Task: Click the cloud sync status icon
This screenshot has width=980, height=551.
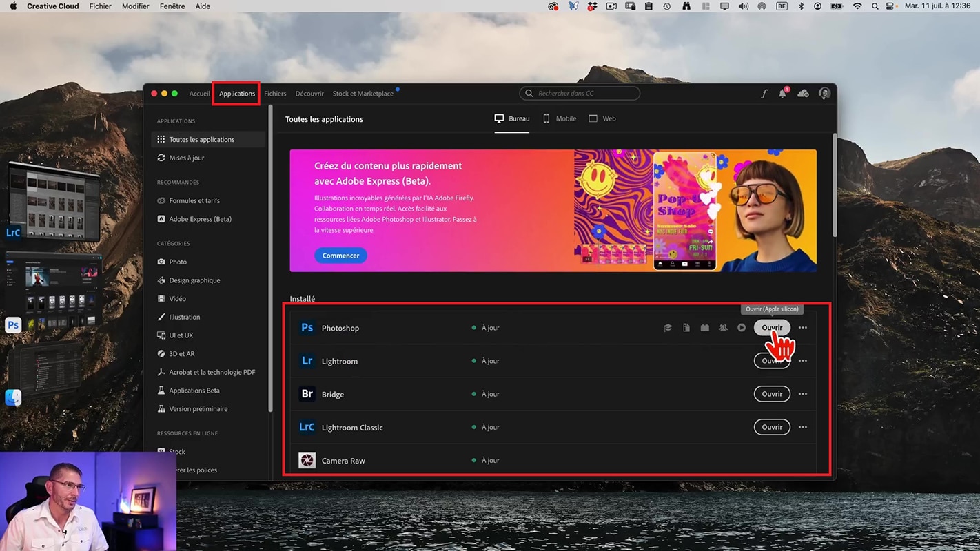Action: tap(803, 94)
